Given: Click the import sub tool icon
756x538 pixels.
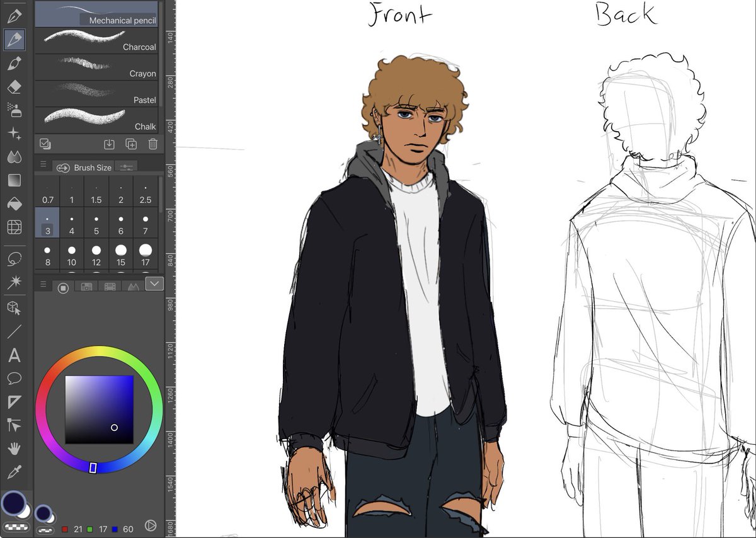Looking at the screenshot, I should (x=109, y=144).
